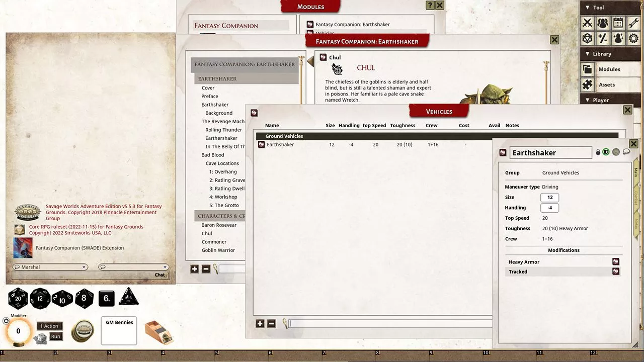This screenshot has height=362, width=644.
Task: Open the chat language dropdown beside Marshal
Action: tap(133, 267)
